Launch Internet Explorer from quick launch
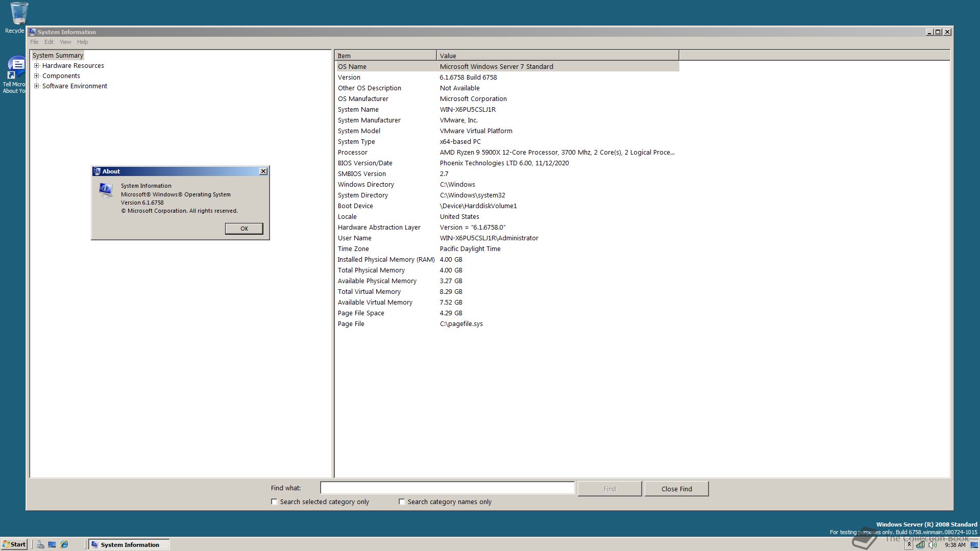980x551 pixels. (64, 544)
